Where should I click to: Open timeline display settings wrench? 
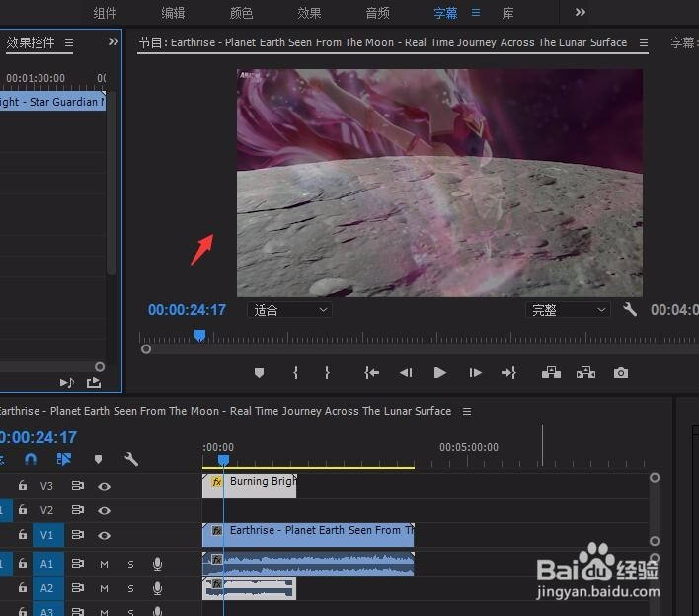(x=131, y=459)
